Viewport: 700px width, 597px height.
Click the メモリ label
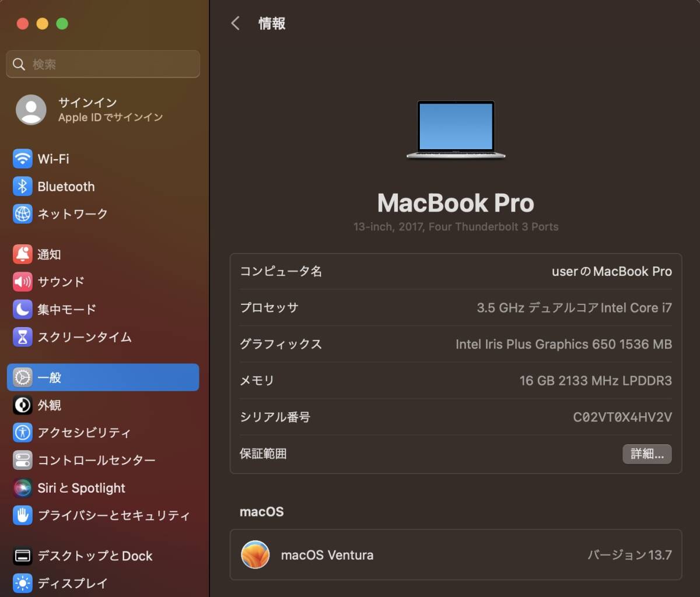pyautogui.click(x=257, y=381)
